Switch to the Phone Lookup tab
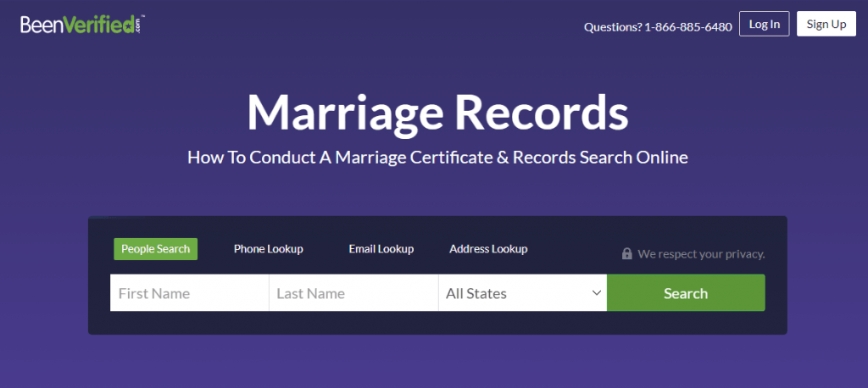The height and width of the screenshot is (388, 868). (269, 249)
